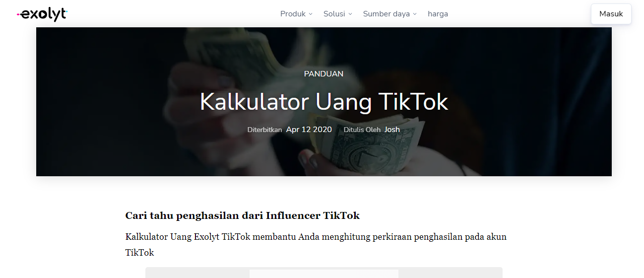
Task: Select the PANDUAN category label
Action: pyautogui.click(x=323, y=74)
